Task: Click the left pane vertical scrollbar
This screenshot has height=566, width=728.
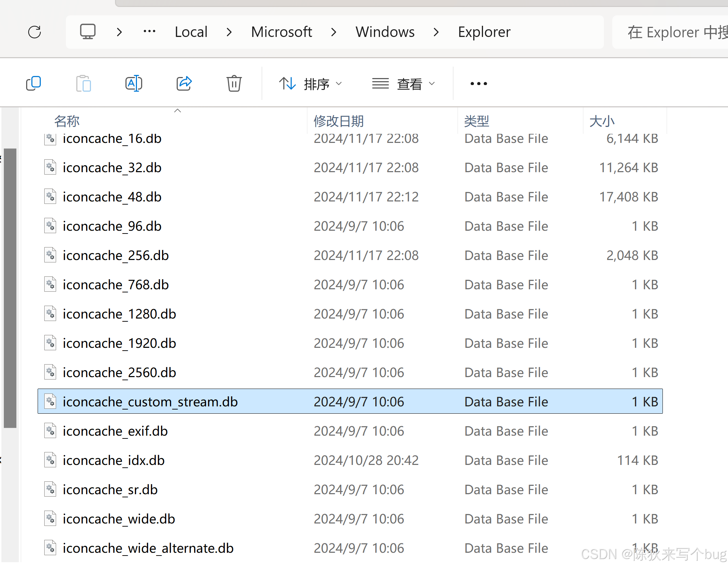Action: [10, 288]
